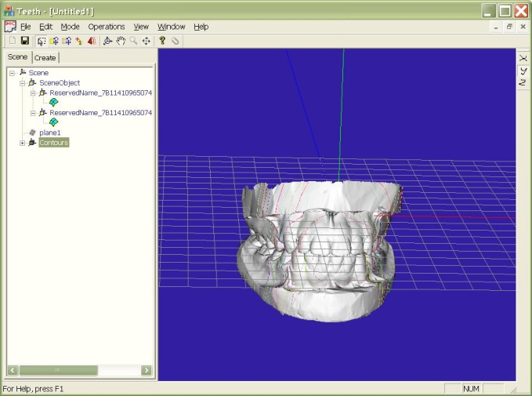Image resolution: width=532 pixels, height=396 pixels.
Task: Click the horizontal scrollbar thumb in scene panel
Action: [x=58, y=370]
